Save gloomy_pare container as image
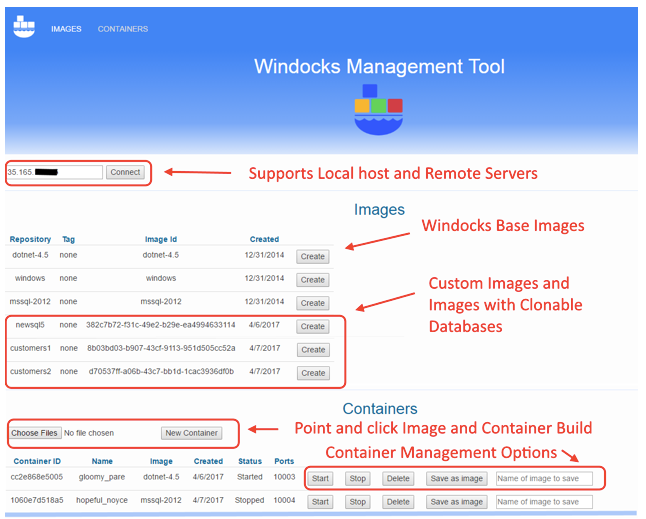The height and width of the screenshot is (519, 646). click(457, 479)
